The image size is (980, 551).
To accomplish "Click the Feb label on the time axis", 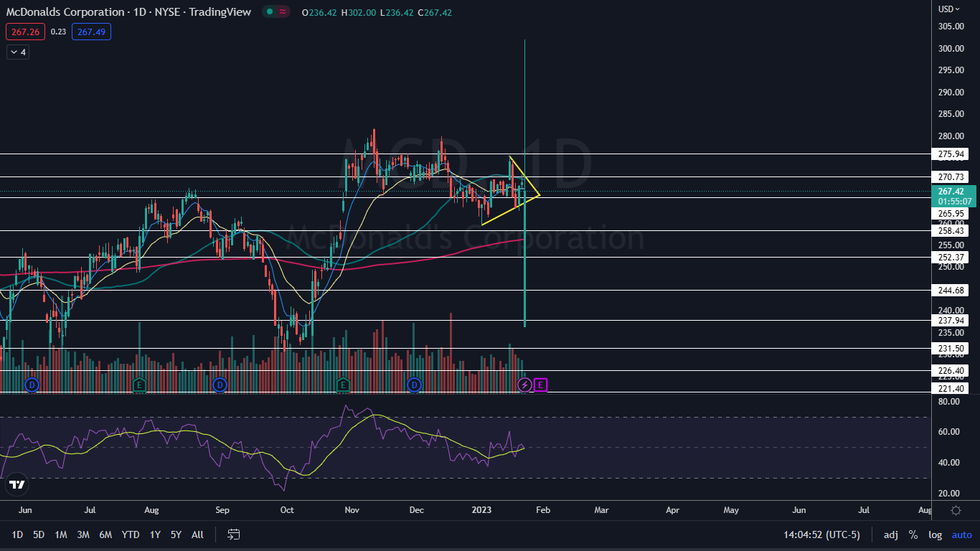I will pos(542,510).
